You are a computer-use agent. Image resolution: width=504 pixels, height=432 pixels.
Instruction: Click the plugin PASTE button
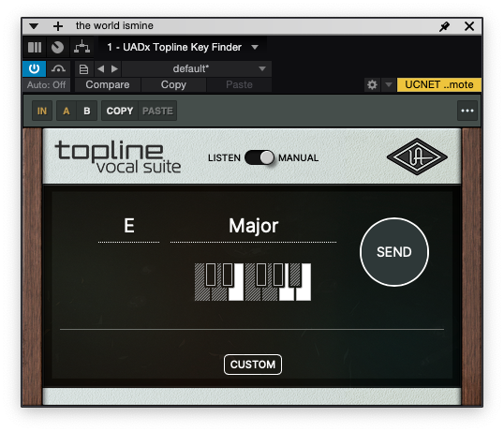point(157,111)
